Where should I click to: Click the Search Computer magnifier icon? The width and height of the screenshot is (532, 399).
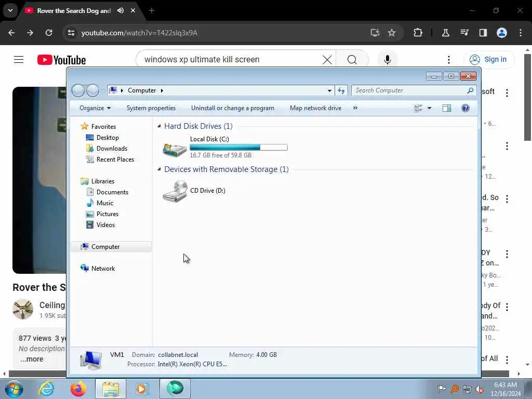coord(470,90)
